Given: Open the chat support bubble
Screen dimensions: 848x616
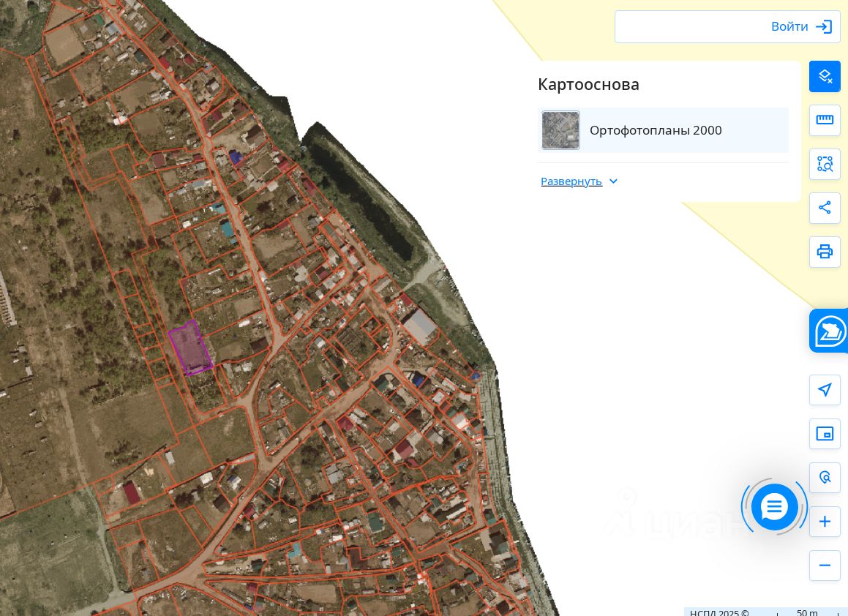Looking at the screenshot, I should [774, 507].
